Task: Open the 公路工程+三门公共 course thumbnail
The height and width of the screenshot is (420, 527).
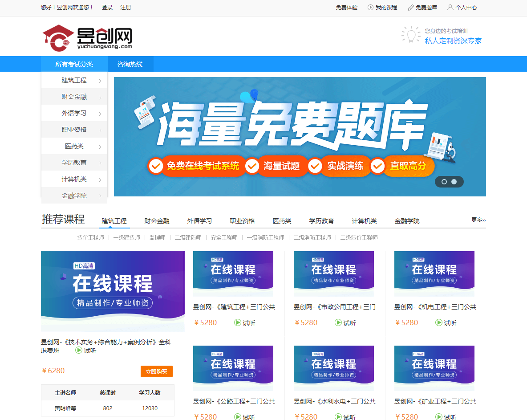Action: point(233,368)
